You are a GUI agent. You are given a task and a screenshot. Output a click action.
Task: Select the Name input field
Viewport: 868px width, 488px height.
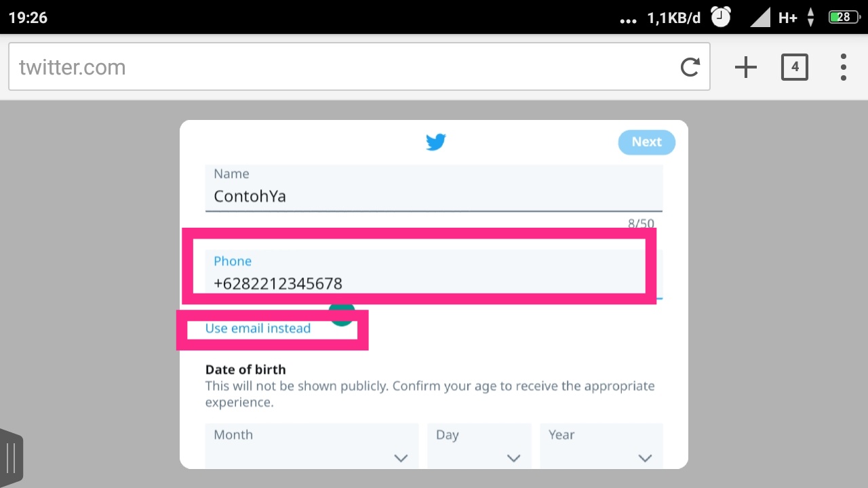pos(434,196)
